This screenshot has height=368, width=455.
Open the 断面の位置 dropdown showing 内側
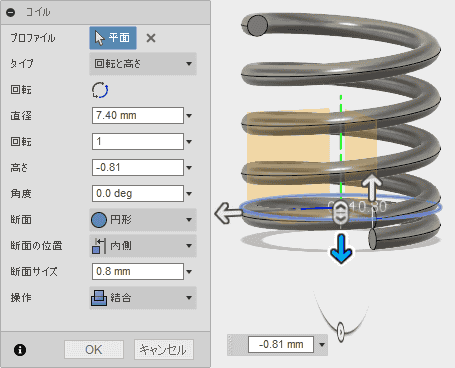(x=143, y=246)
